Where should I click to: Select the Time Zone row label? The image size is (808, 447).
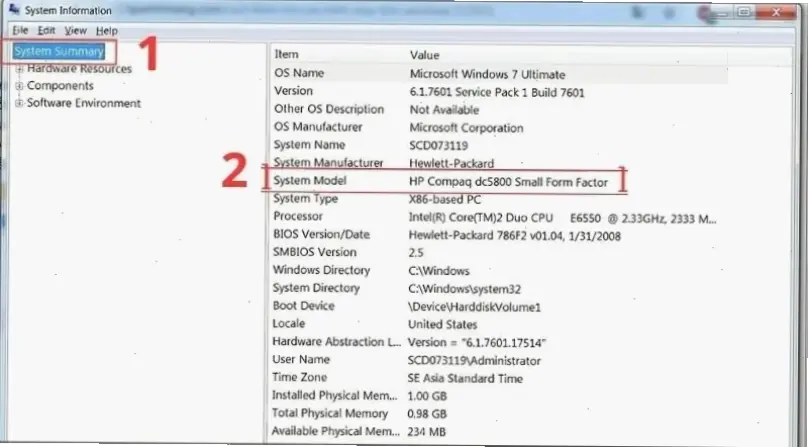tap(299, 377)
